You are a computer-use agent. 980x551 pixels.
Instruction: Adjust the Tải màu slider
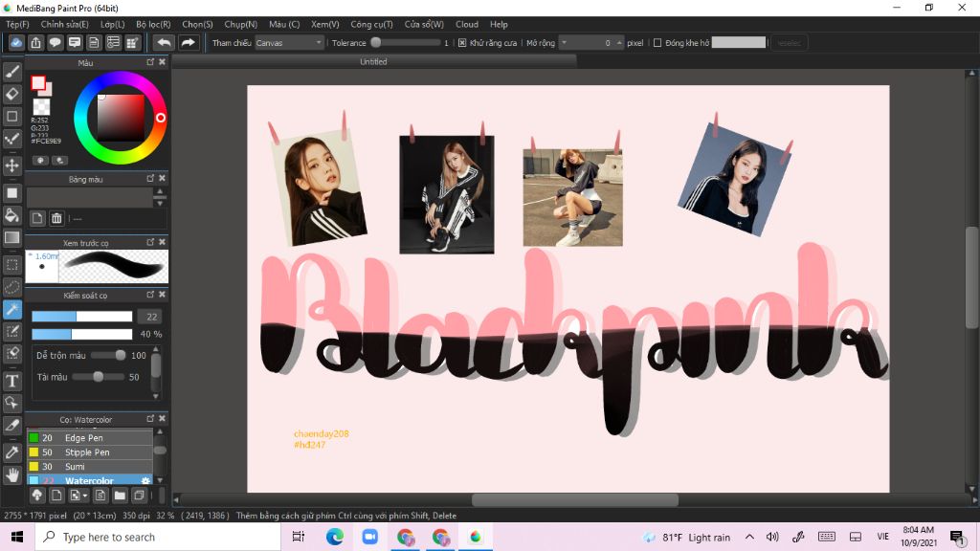98,377
